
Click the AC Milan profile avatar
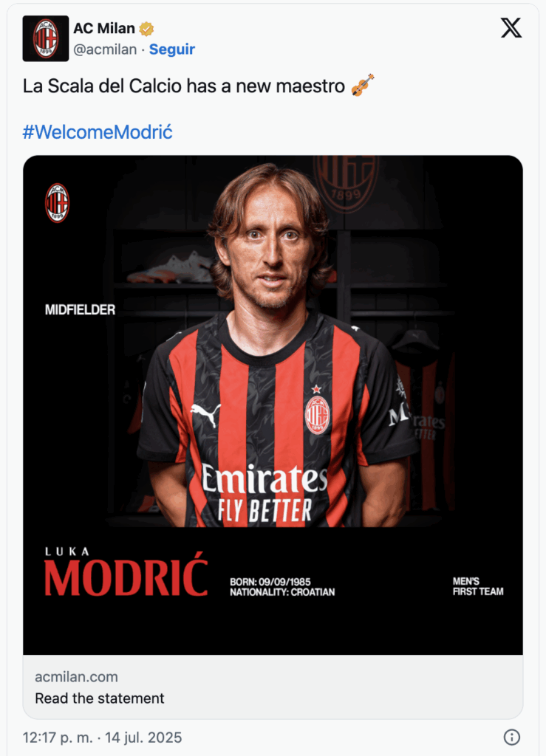tap(45, 38)
